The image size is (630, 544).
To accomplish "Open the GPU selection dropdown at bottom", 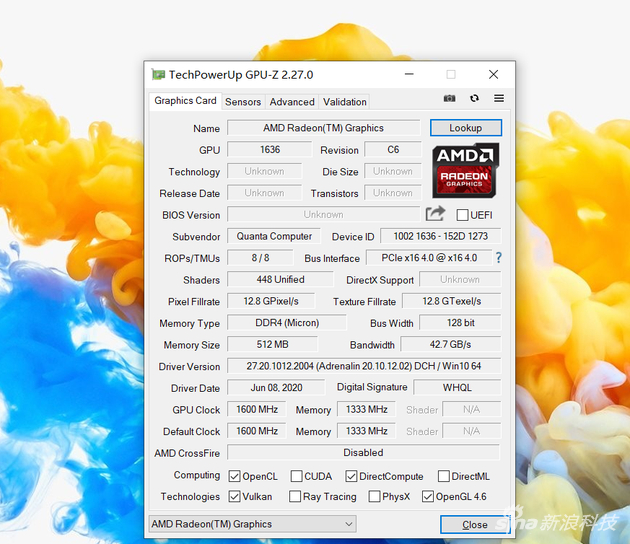I will pos(252,524).
